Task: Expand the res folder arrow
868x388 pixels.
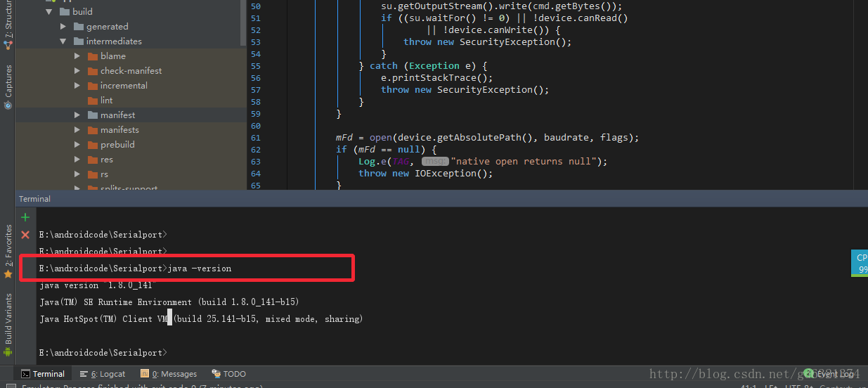Action: tap(77, 160)
